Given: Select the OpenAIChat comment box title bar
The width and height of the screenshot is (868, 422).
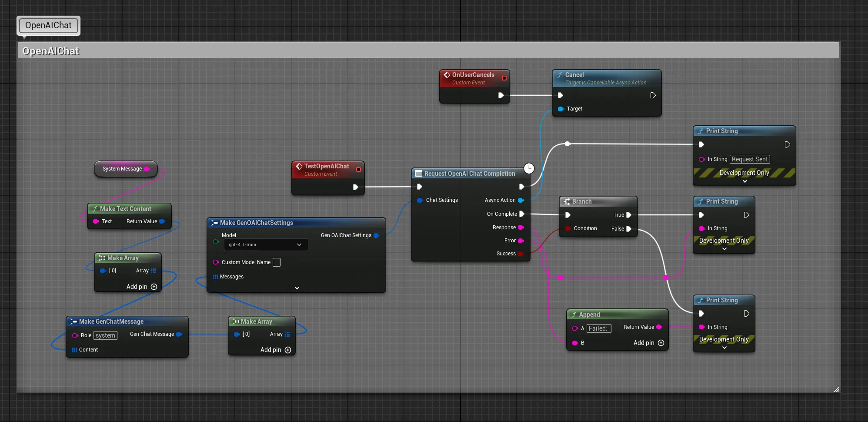Looking at the screenshot, I should point(428,50).
